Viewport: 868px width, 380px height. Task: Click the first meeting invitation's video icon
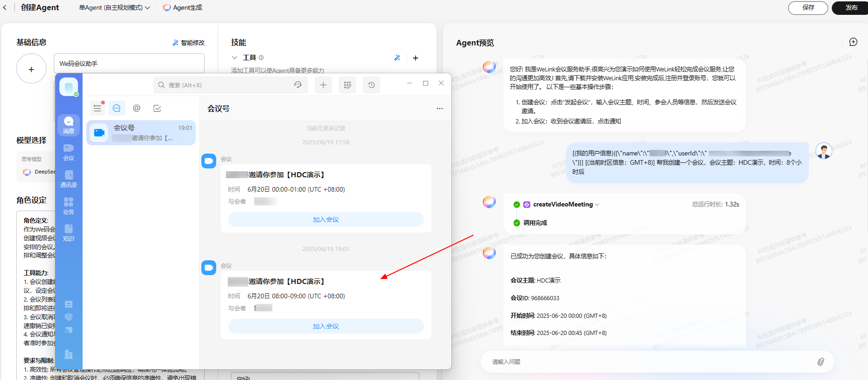coord(209,161)
